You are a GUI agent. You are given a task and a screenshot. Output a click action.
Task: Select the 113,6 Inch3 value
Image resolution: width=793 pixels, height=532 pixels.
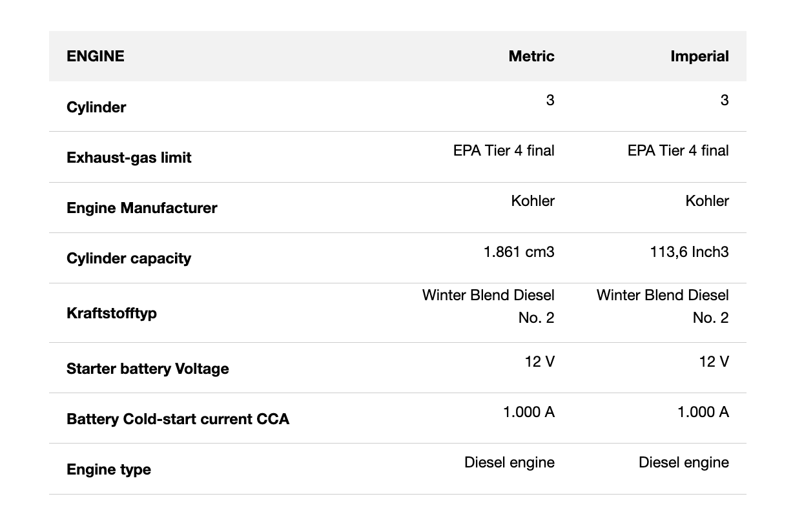click(688, 251)
